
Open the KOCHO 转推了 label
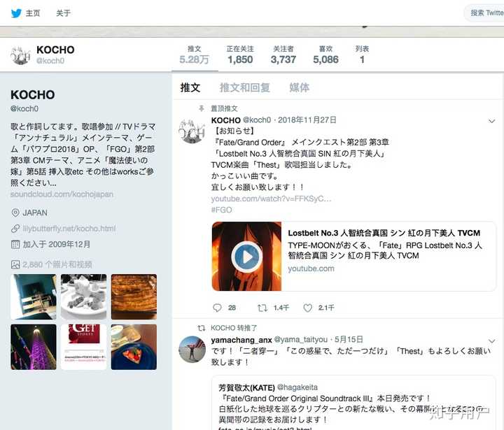pyautogui.click(x=234, y=328)
